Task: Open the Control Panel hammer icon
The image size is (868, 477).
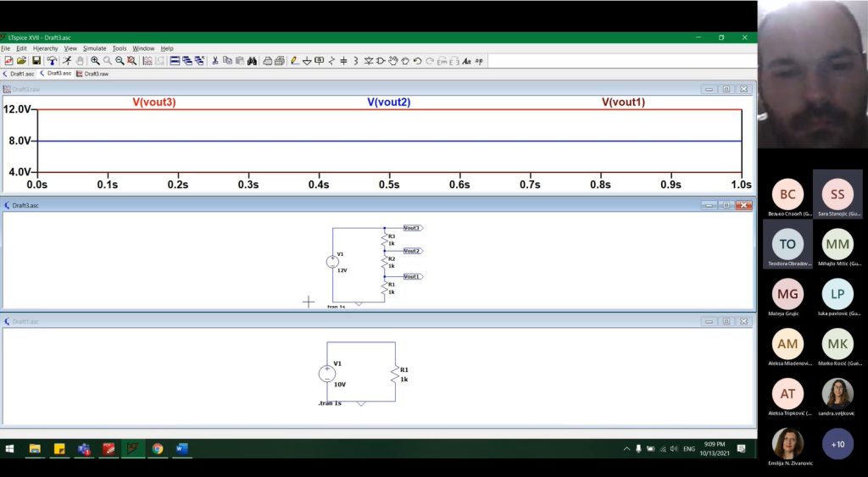Action: pyautogui.click(x=52, y=61)
